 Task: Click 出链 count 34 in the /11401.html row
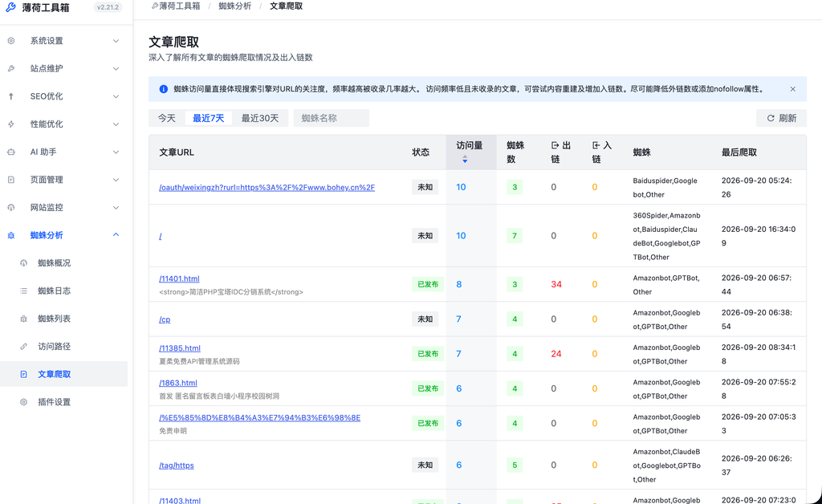556,284
